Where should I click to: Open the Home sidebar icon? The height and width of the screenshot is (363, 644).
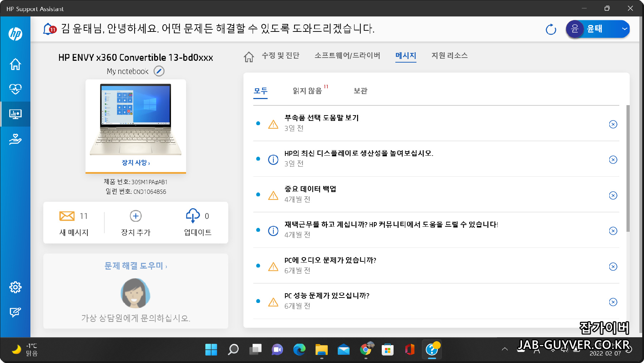[15, 64]
